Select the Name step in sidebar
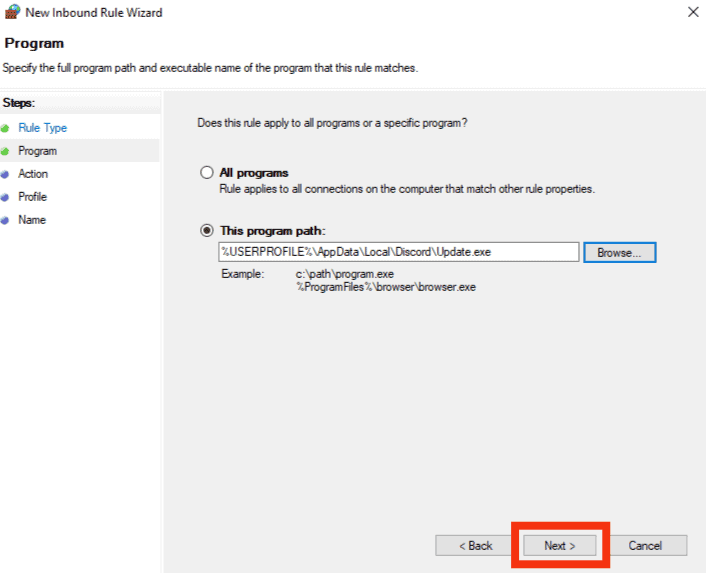 (32, 220)
